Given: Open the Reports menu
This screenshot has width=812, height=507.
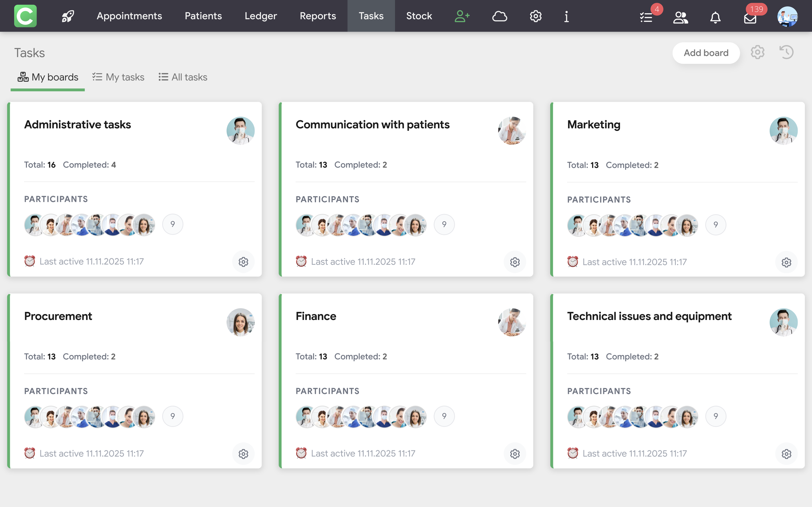Looking at the screenshot, I should (317, 16).
